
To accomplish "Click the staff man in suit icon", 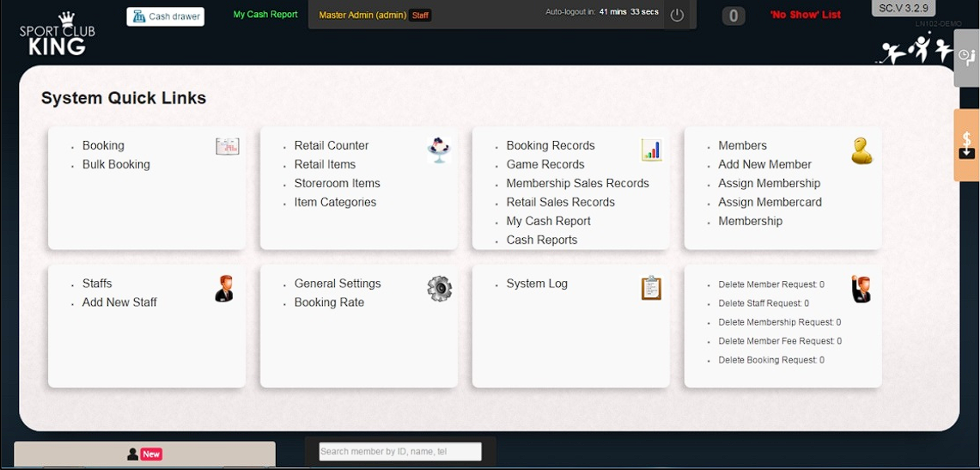I will tap(224, 288).
